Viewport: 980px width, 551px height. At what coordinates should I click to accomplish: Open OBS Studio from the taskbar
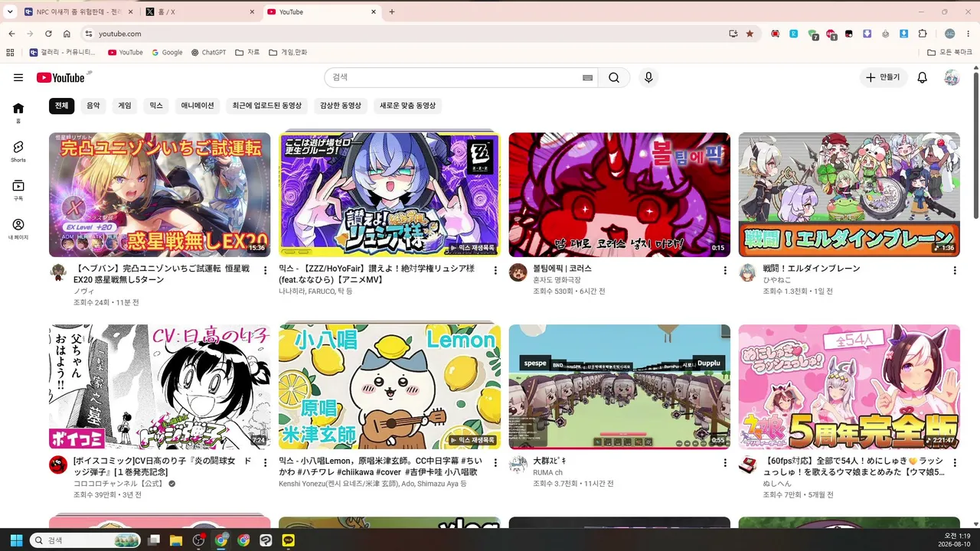click(199, 540)
